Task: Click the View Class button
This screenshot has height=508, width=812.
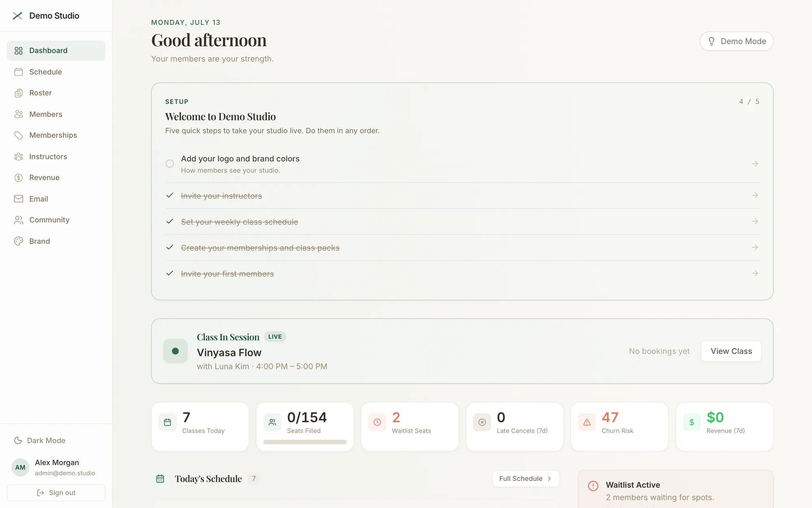Action: [731, 351]
